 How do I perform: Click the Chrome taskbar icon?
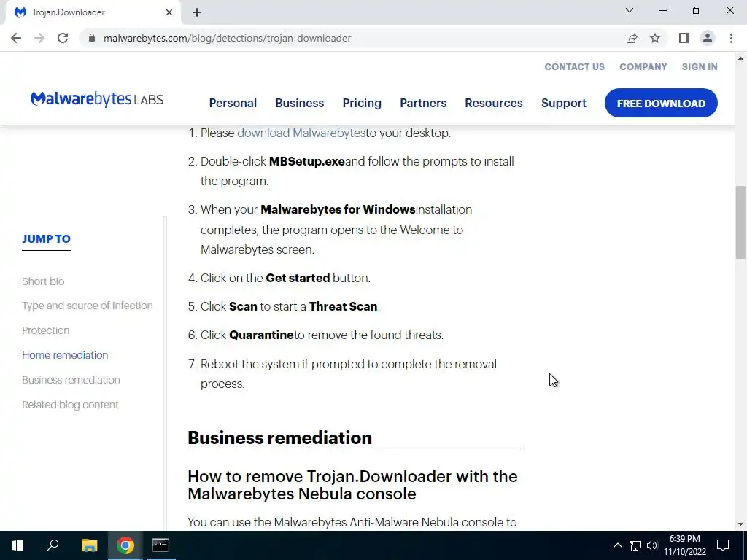point(125,545)
